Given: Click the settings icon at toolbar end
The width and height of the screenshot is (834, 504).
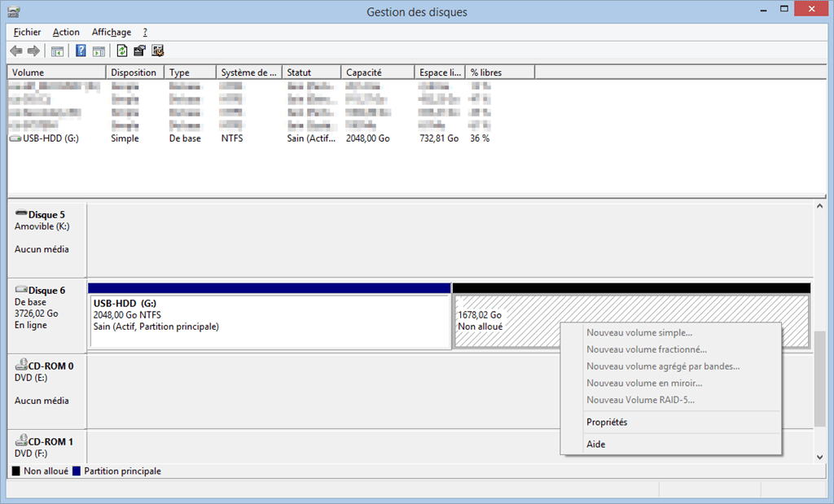Looking at the screenshot, I should [x=158, y=51].
